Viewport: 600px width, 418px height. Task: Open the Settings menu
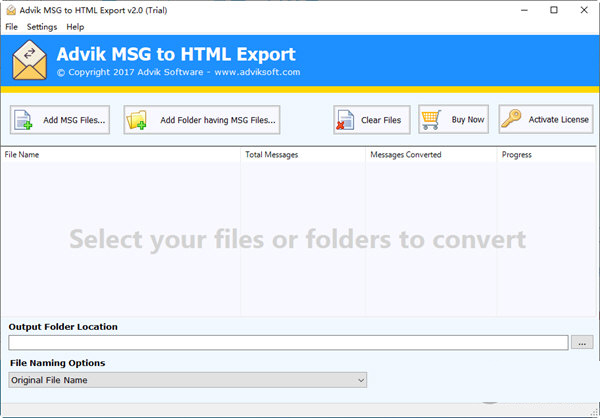[x=42, y=27]
